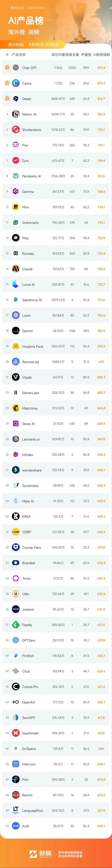Click the 新榜 logo in footer

(x=40, y=851)
